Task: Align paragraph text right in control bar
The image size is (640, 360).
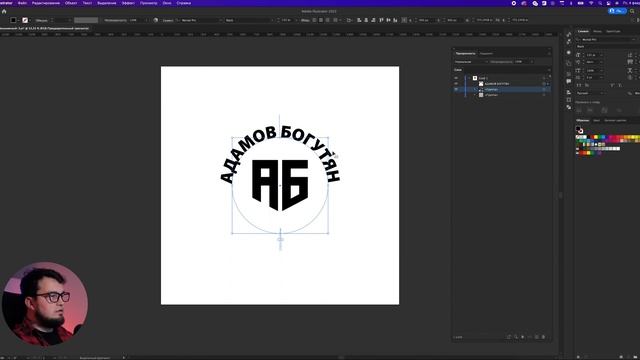Action: point(328,20)
